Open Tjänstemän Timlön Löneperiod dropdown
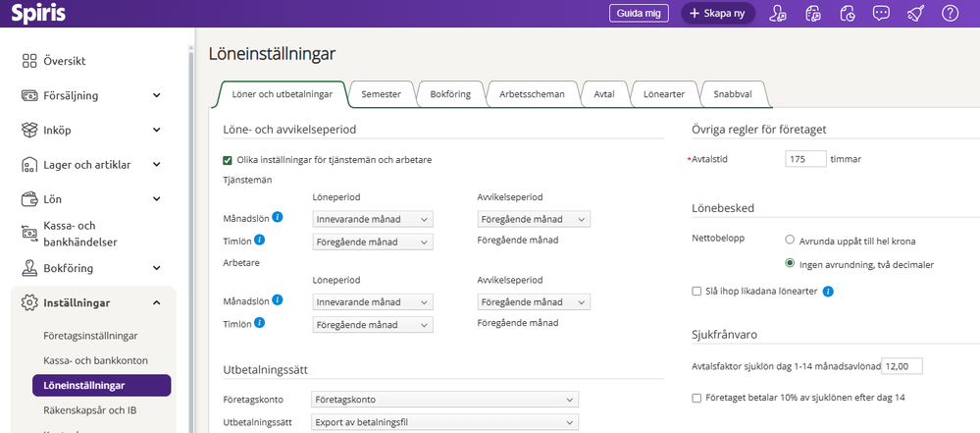The height and width of the screenshot is (433, 980). click(373, 242)
